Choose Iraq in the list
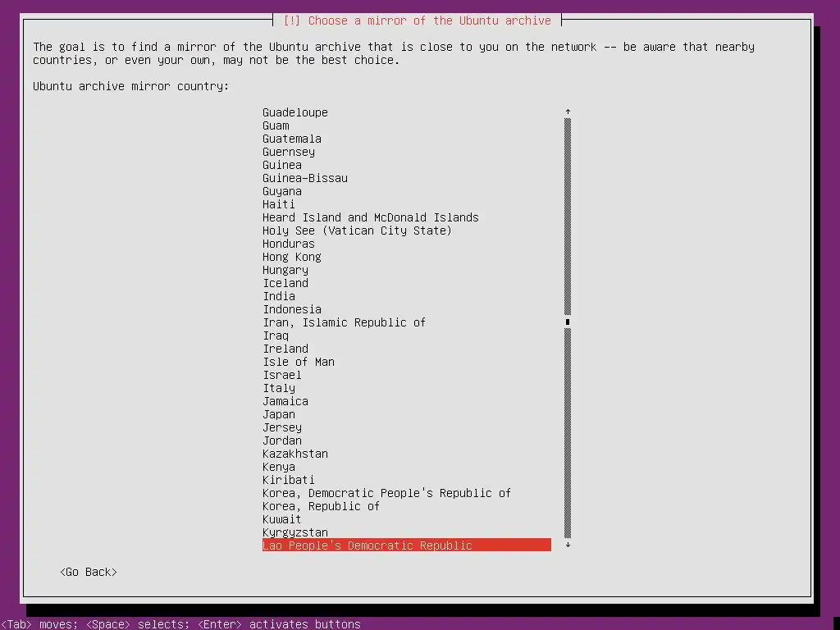Viewport: 840px width, 630px height. [x=276, y=336]
